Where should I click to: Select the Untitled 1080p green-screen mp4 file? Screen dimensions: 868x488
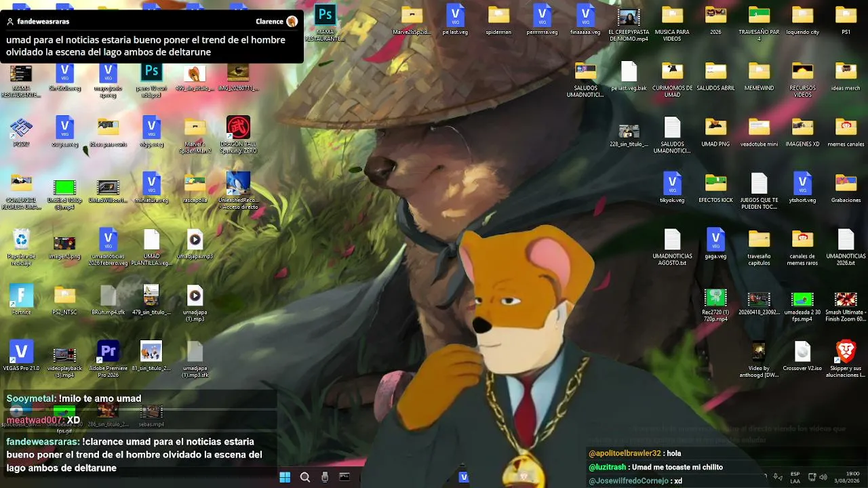64,190
